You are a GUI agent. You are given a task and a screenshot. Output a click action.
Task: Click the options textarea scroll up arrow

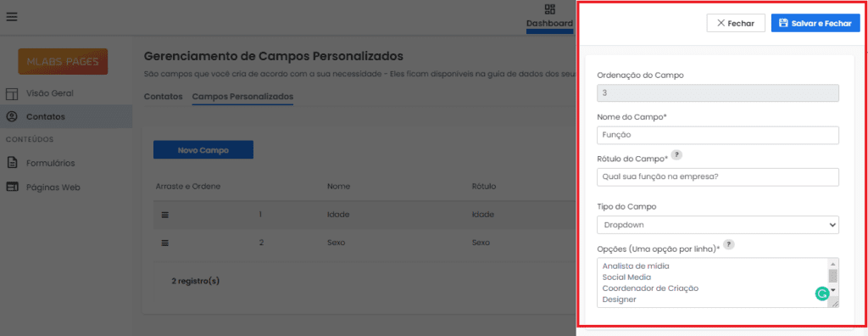[x=832, y=264]
